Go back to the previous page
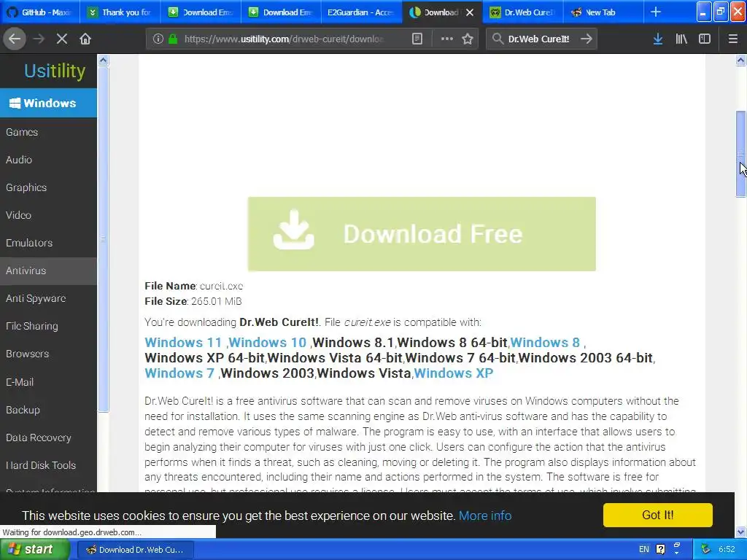Screen dimensions: 747x560 tap(15, 39)
